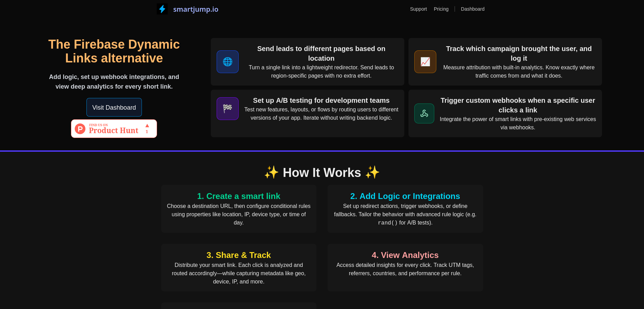Click the chart icon for campaign tracking
The width and height of the screenshot is (644, 309).
tap(425, 62)
